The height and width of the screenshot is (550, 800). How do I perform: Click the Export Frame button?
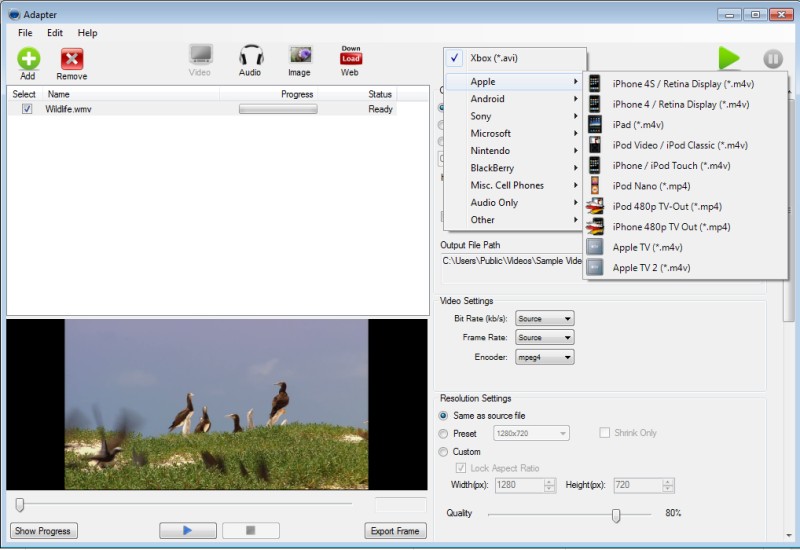(395, 531)
